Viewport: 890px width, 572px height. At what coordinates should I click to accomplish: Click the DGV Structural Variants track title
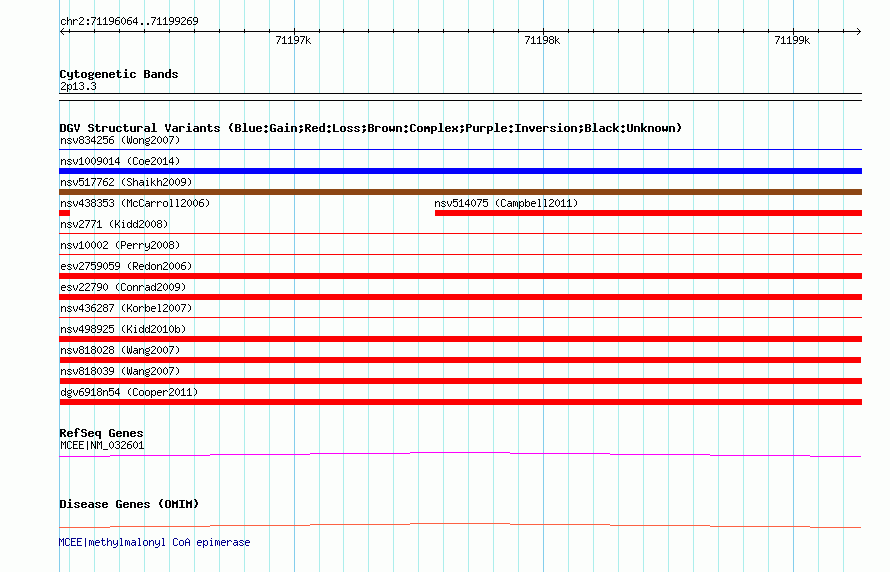coord(371,128)
